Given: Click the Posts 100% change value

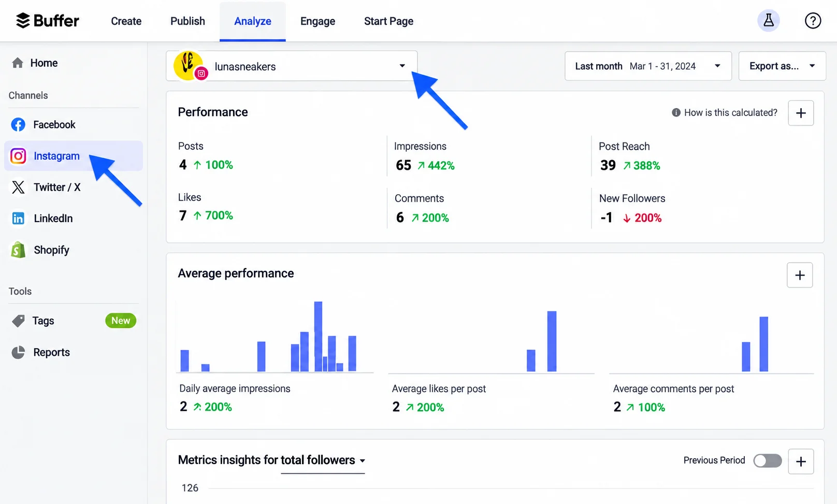Looking at the screenshot, I should (213, 165).
